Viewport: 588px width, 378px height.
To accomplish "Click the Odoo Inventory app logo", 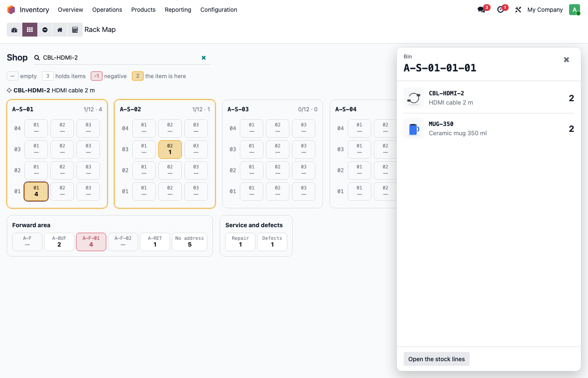I will tap(11, 10).
